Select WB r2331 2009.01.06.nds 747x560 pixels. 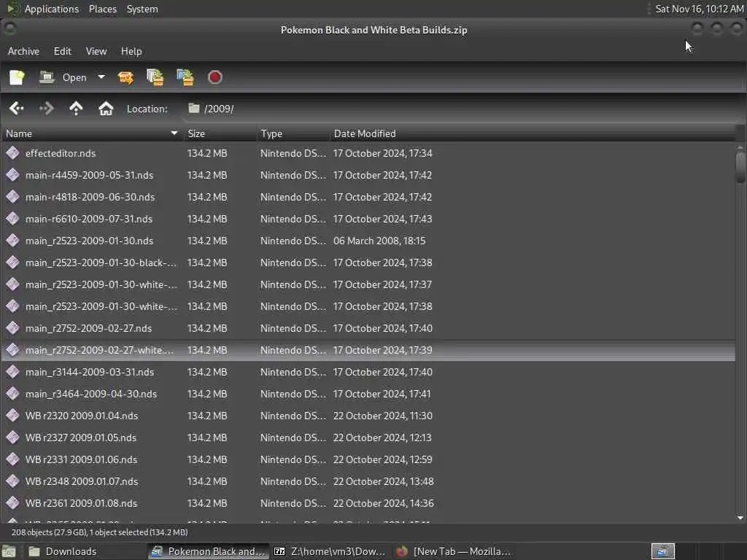pos(368,460)
